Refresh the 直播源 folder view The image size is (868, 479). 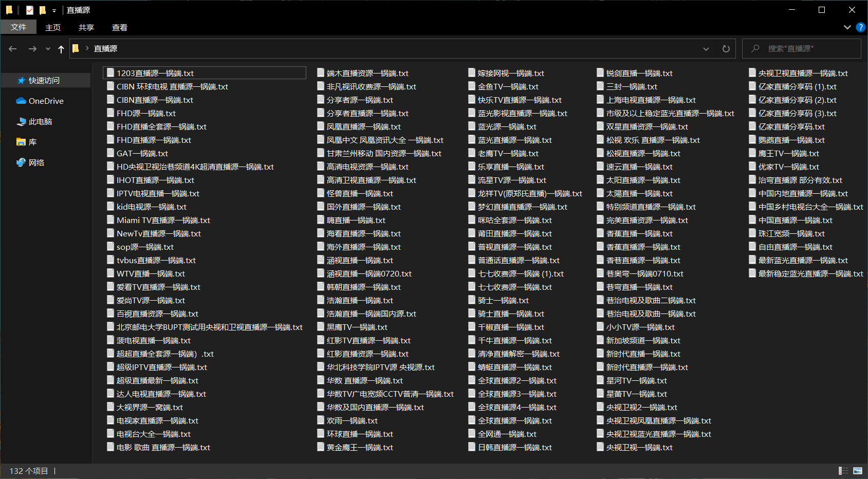pyautogui.click(x=726, y=49)
